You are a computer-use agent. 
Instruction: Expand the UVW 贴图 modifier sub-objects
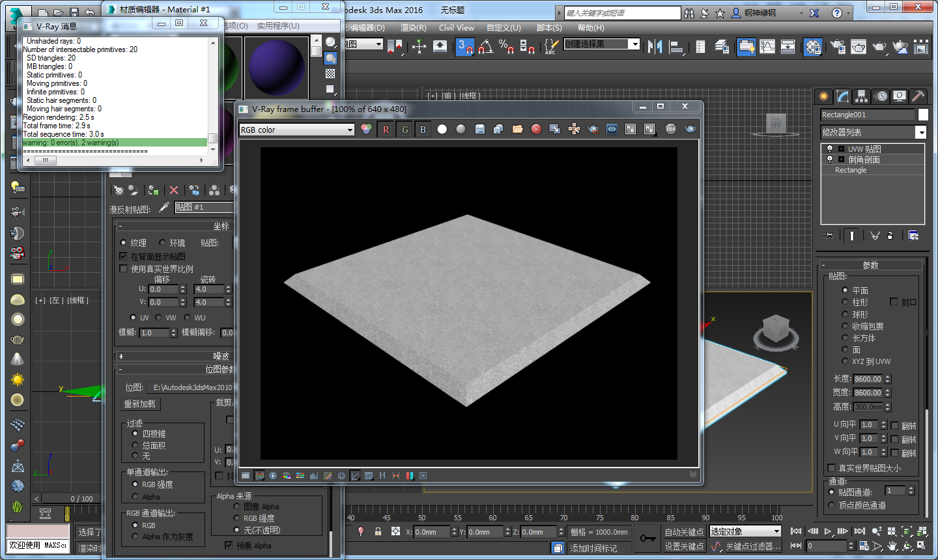[841, 148]
